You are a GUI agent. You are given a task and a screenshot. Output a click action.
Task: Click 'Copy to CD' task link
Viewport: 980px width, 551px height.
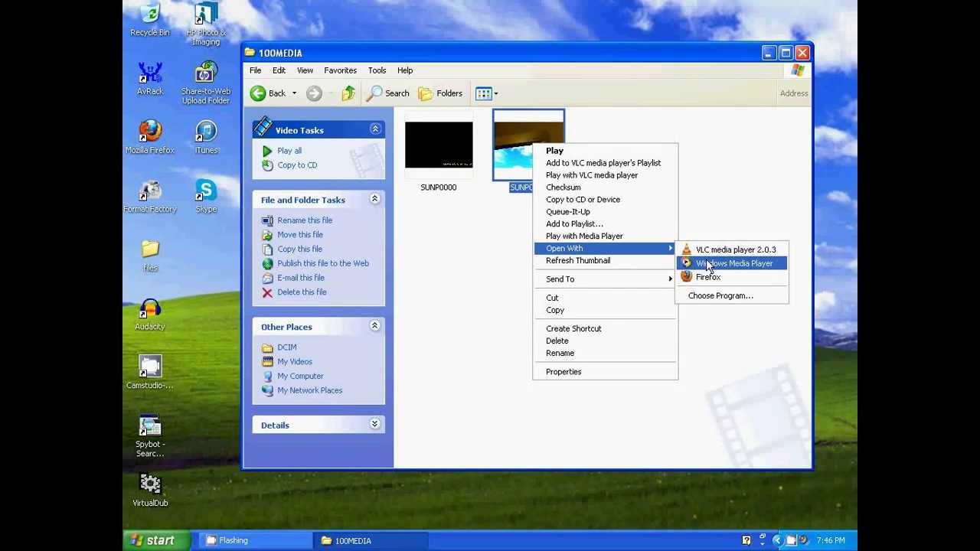tap(297, 165)
